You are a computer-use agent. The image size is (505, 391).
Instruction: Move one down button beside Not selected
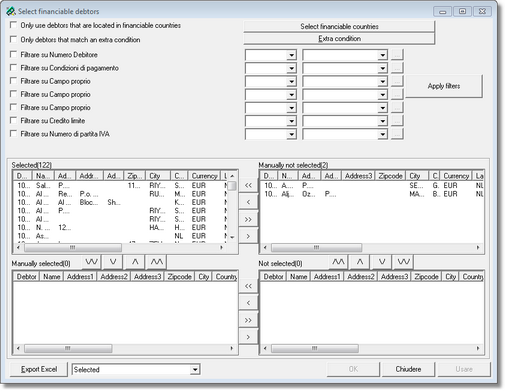pyautogui.click(x=382, y=262)
